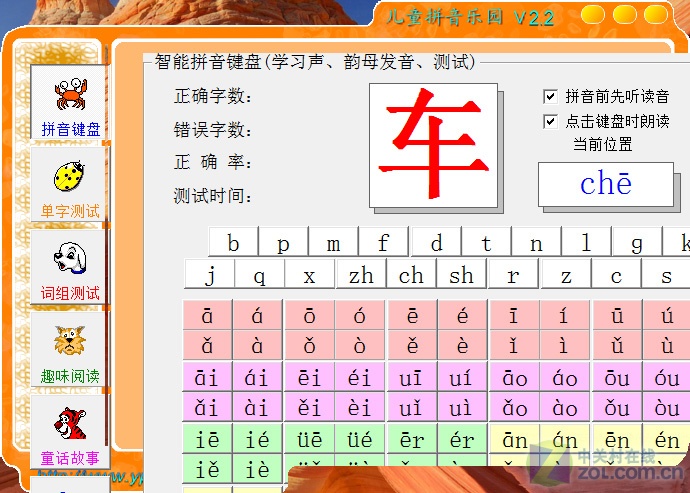Tap the l initial key
This screenshot has width=690, height=493.
[587, 242]
